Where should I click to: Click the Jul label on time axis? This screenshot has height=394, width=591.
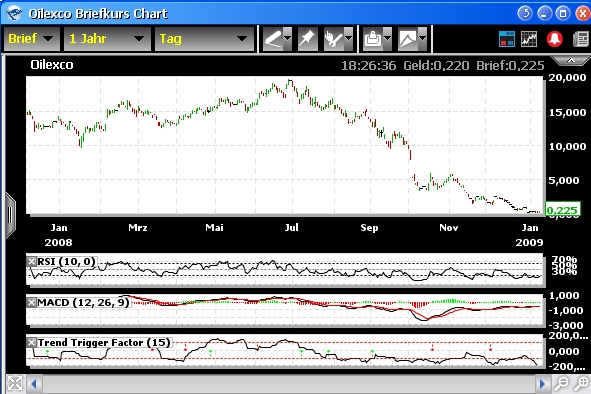pos(292,227)
